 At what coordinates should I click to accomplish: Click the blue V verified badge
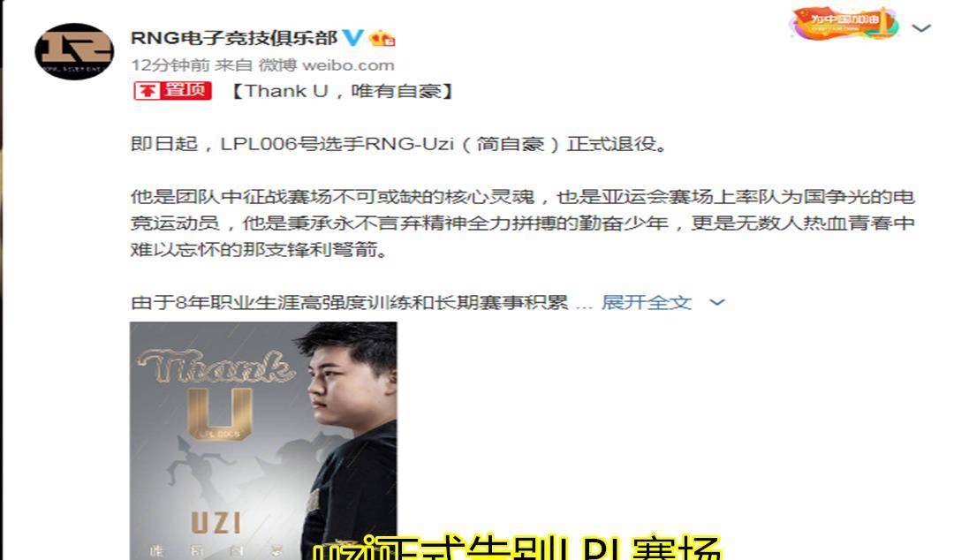tap(353, 38)
